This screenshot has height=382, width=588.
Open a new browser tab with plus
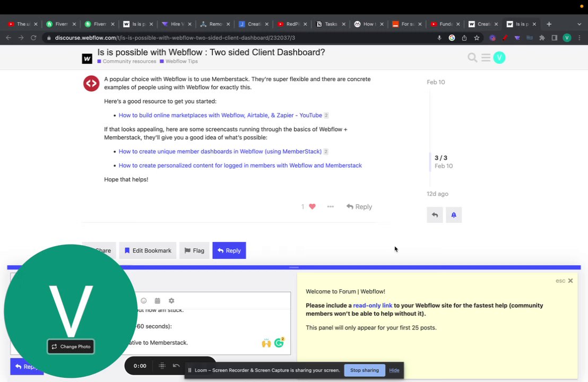click(549, 24)
